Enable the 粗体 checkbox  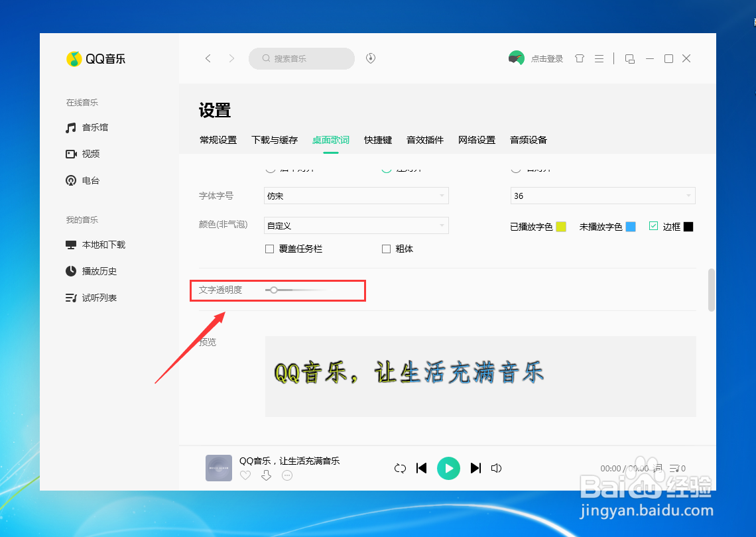(385, 249)
